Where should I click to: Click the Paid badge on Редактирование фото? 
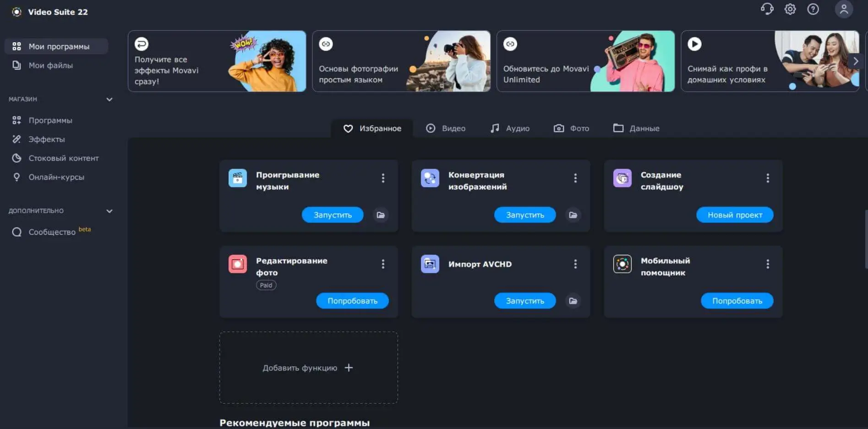(266, 285)
